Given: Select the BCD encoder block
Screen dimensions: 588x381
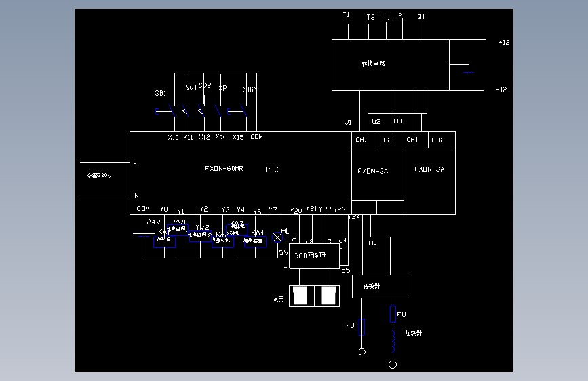Looking at the screenshot, I should point(314,256).
